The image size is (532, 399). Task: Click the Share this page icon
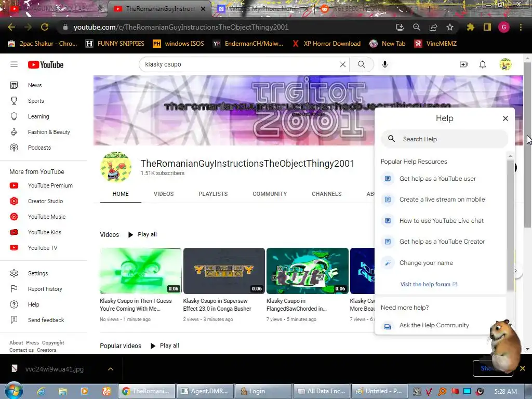point(433,27)
